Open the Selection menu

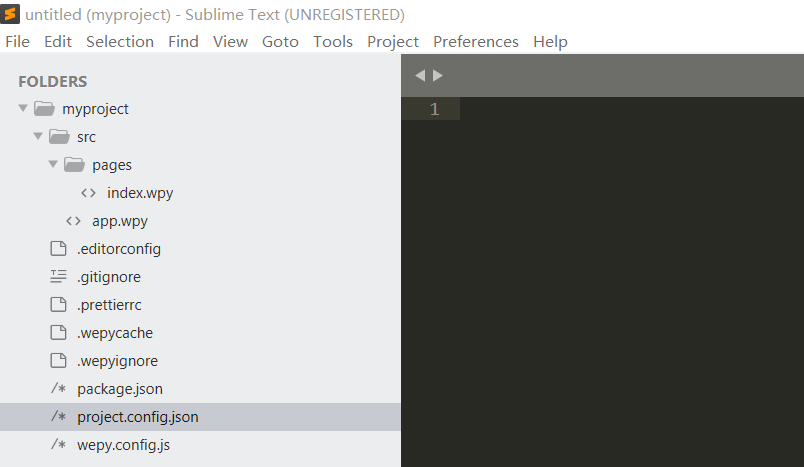tap(119, 42)
